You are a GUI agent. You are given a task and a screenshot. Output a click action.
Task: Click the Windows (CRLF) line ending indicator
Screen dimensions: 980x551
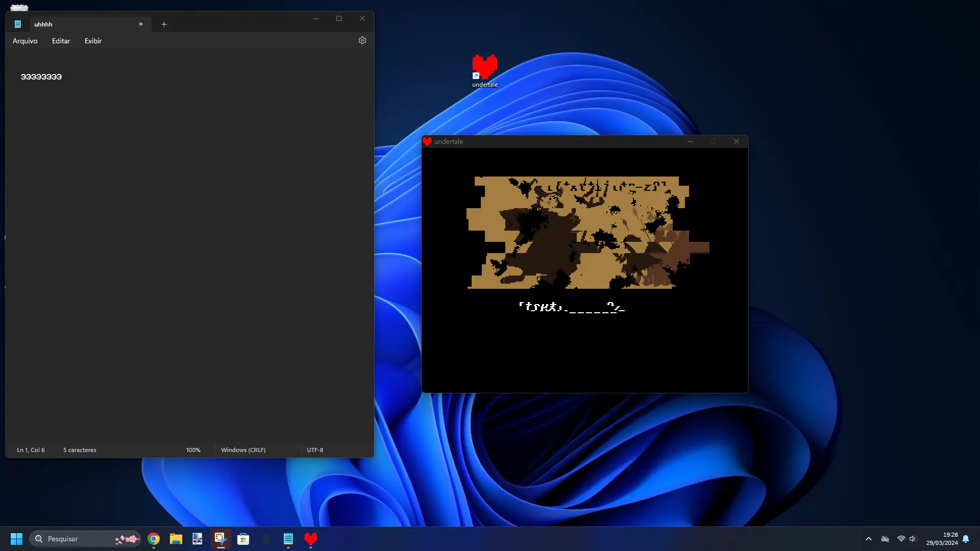pos(243,450)
